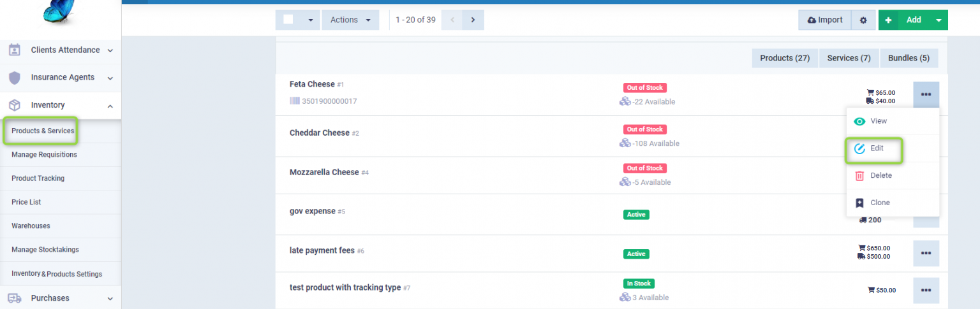This screenshot has width=980, height=309.
Task: Click the Clients Attendance calendar icon
Action: 14,50
